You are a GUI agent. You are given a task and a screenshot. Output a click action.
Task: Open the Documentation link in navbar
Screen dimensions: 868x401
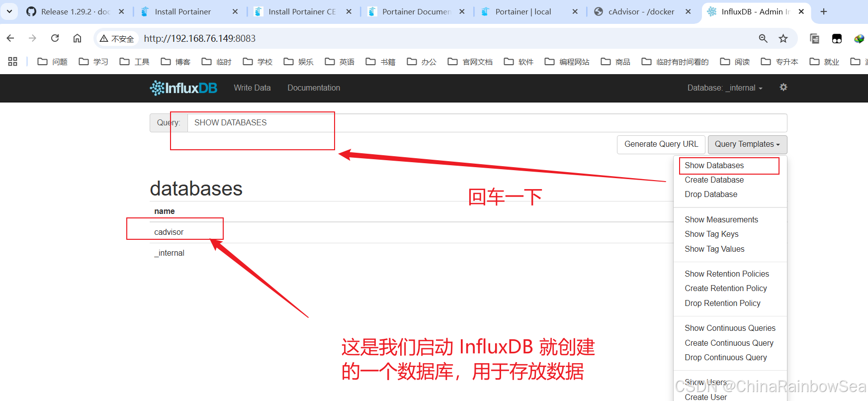pyautogui.click(x=314, y=88)
